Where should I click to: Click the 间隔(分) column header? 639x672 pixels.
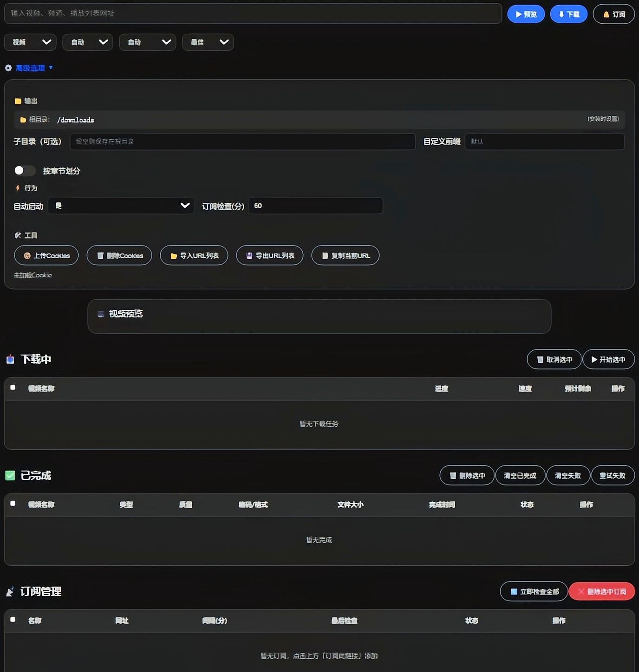tap(215, 620)
